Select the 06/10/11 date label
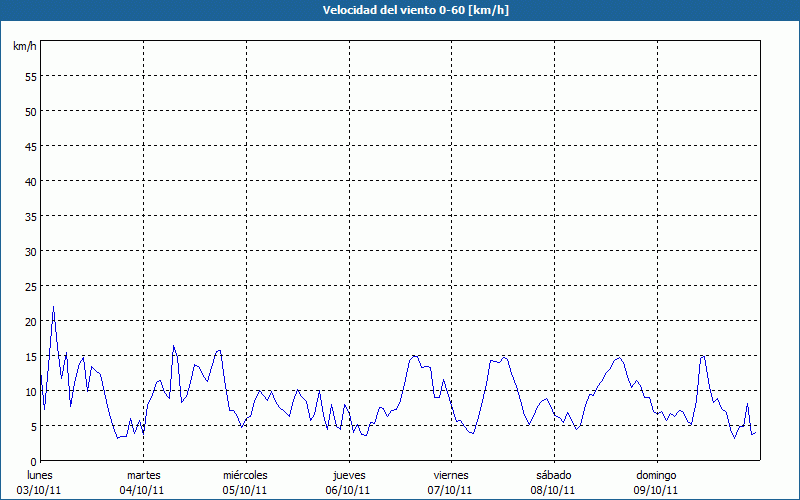Image resolution: width=800 pixels, height=500 pixels. tap(348, 490)
